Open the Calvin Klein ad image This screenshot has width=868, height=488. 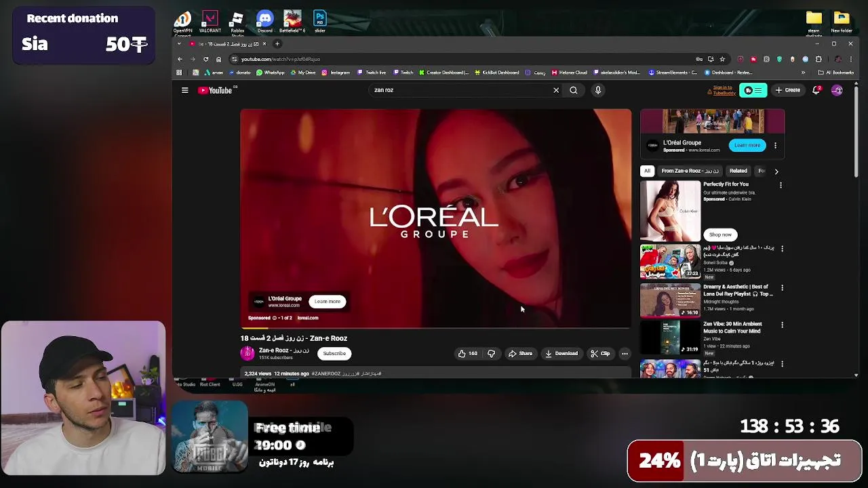(670, 210)
